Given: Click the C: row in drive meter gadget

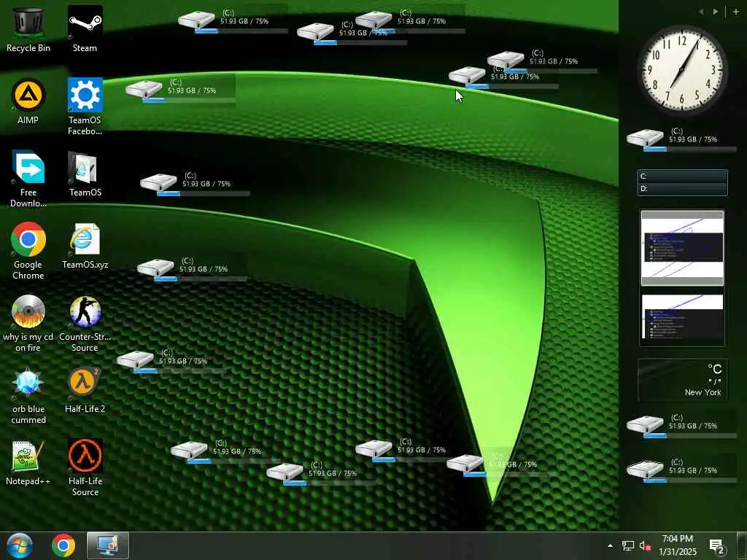Looking at the screenshot, I should coord(682,176).
